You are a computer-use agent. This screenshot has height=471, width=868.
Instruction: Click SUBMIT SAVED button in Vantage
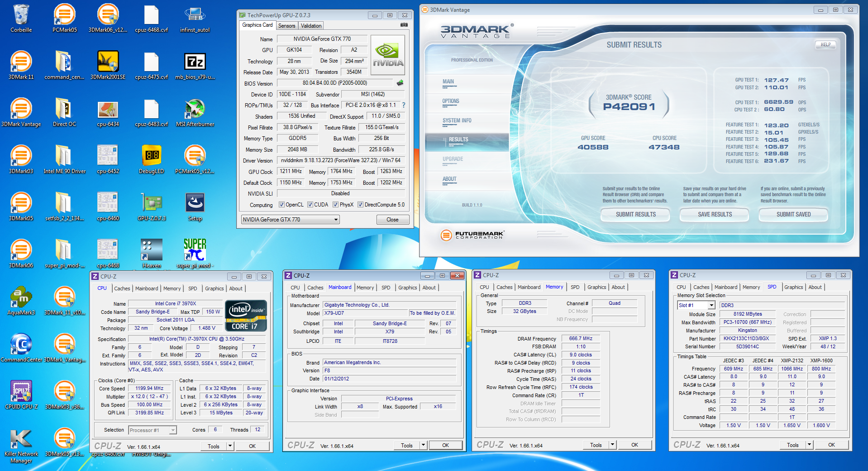pyautogui.click(x=793, y=215)
